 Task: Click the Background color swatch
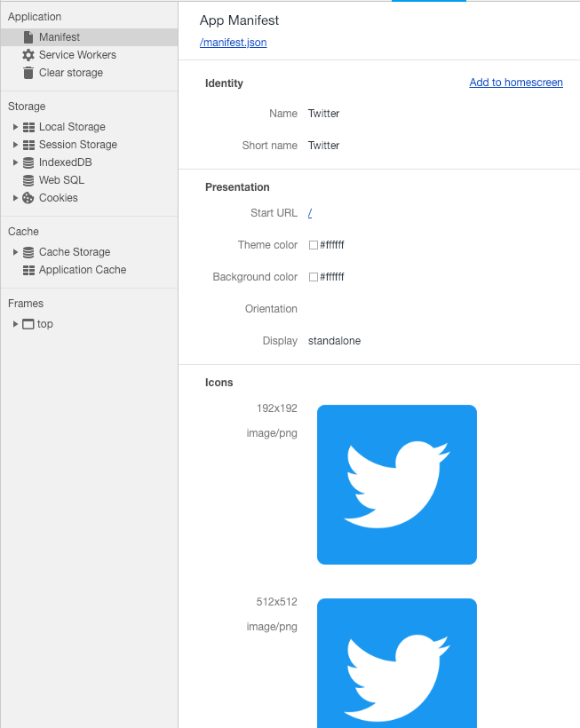tap(314, 277)
